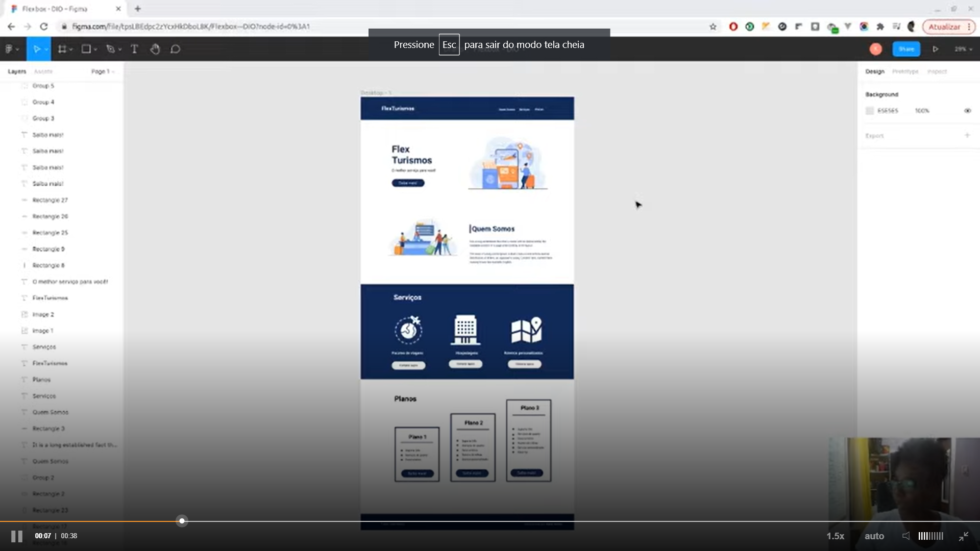Switch to the Assets tab
Screen dimensions: 980x551
[43, 71]
